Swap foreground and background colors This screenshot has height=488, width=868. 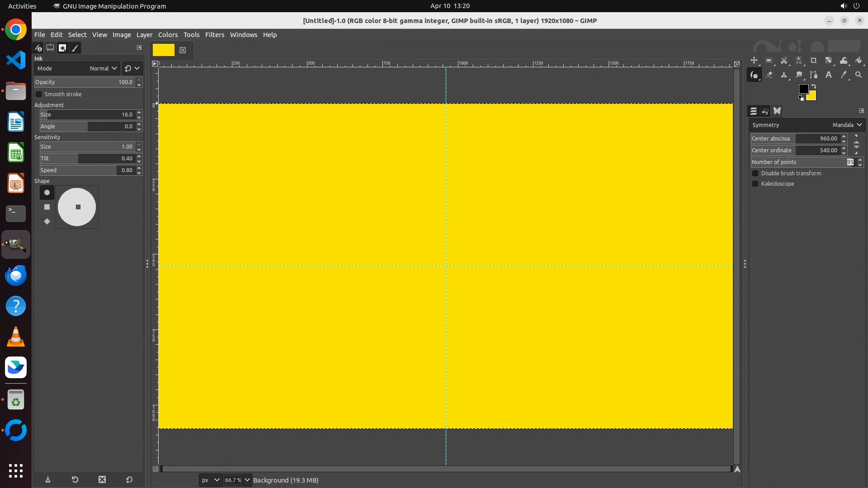(814, 86)
